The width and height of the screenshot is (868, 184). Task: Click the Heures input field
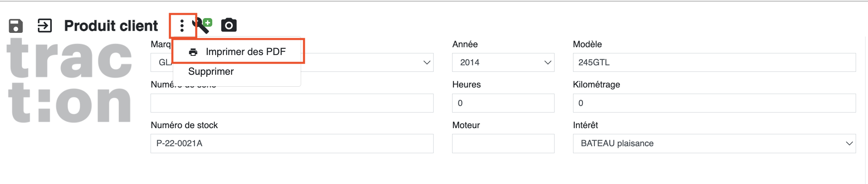coord(503,103)
